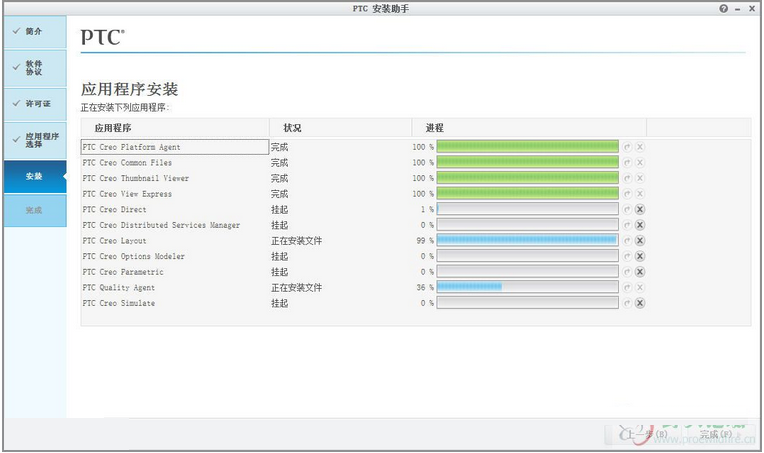This screenshot has height=453, width=764.
Task: Cancel the PTC Creo Options Modeler install
Action: 640,257
